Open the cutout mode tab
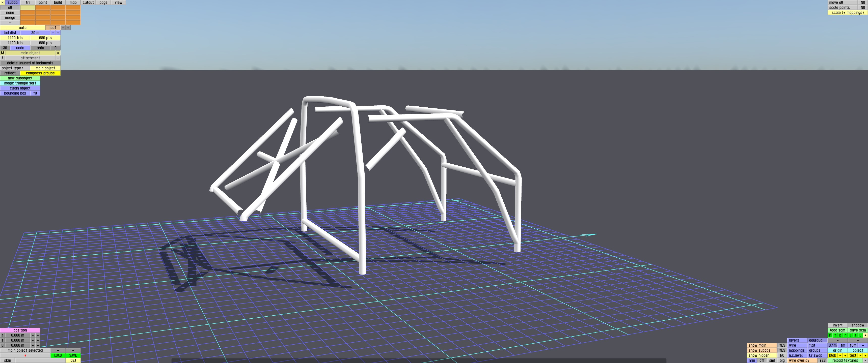Screen dimensions: 868x363 [88, 2]
